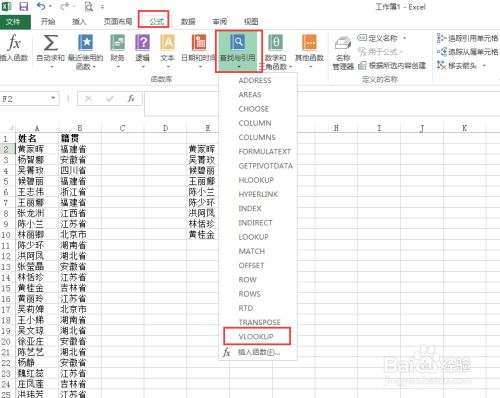Open the Name Manager icon
Image resolution: width=500 pixels, height=398 pixels.
pos(343,44)
